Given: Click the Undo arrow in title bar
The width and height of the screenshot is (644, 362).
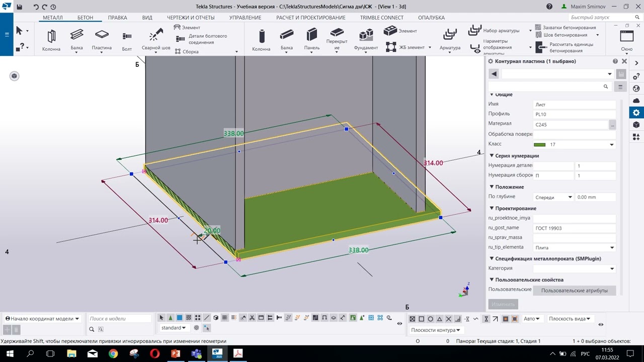Looking at the screenshot, I should pyautogui.click(x=36, y=7).
